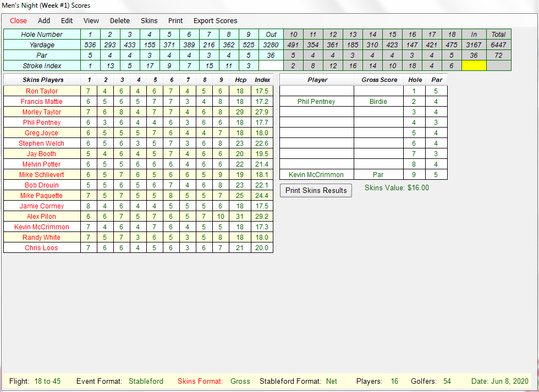
Task: Click the Index column header
Action: [262, 80]
